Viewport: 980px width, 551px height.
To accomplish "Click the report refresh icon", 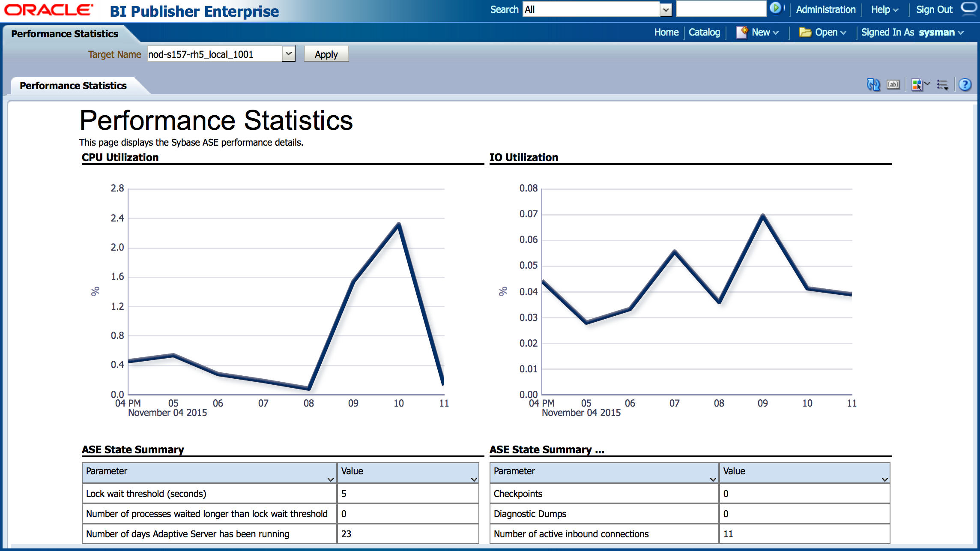I will (873, 85).
